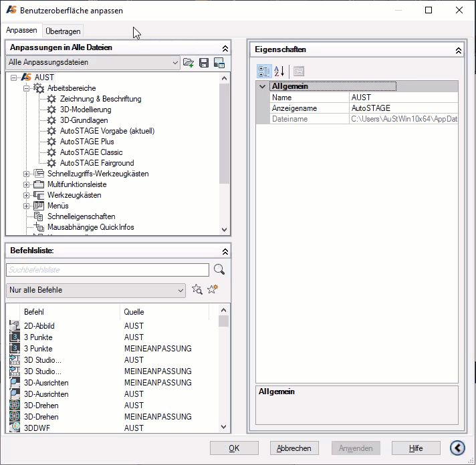Viewport: 476px width, 465px height.
Task: Click the find command star icon
Action: point(197,289)
